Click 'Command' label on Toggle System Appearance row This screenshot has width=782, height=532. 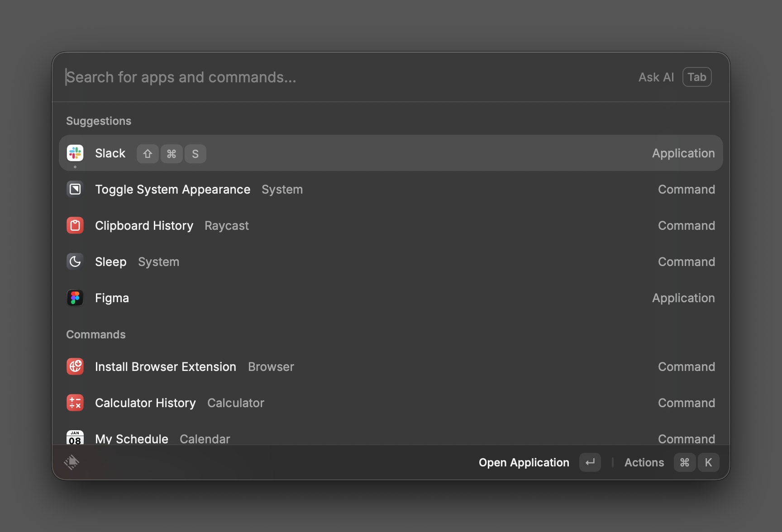click(687, 190)
